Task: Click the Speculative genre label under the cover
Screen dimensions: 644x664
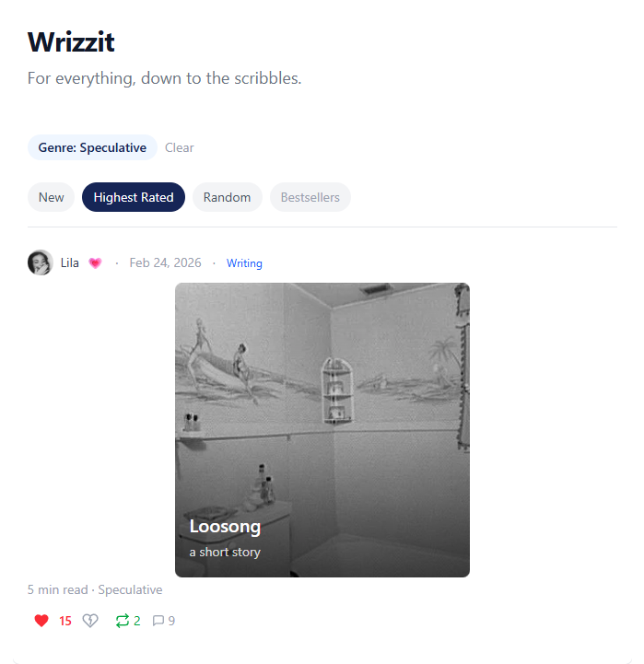Action: point(130,590)
